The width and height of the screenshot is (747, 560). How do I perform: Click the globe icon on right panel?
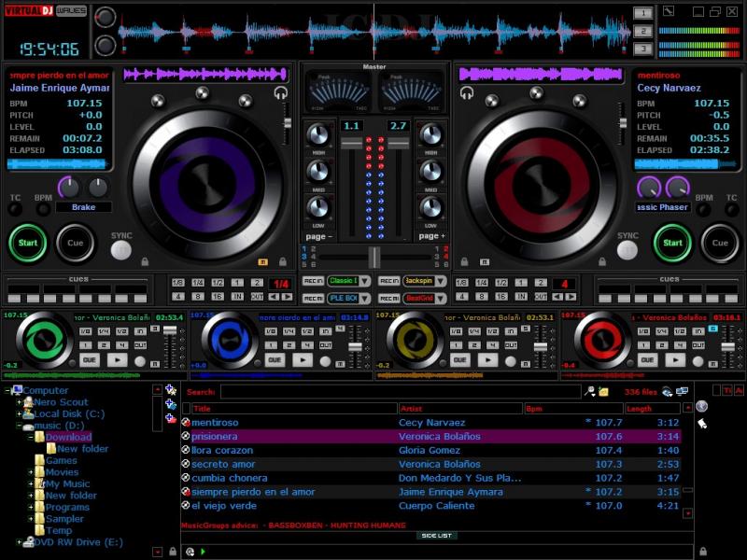tap(702, 406)
